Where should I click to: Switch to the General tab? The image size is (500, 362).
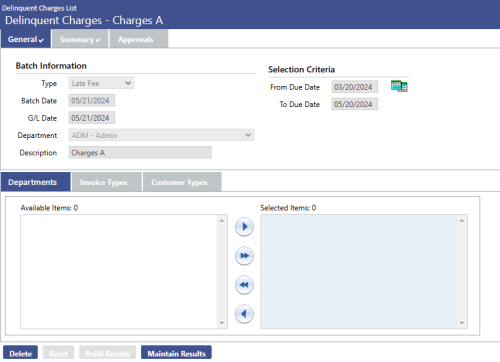(26, 39)
